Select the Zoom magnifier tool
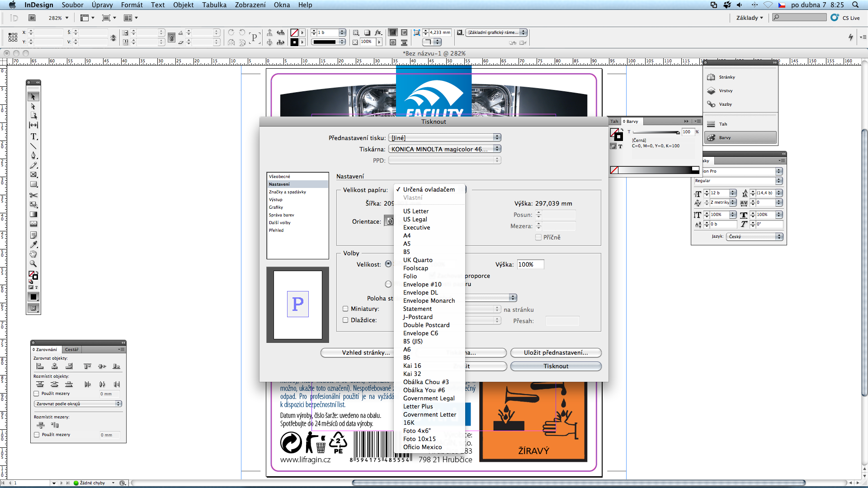Screen dimensions: 868x488 (33, 263)
